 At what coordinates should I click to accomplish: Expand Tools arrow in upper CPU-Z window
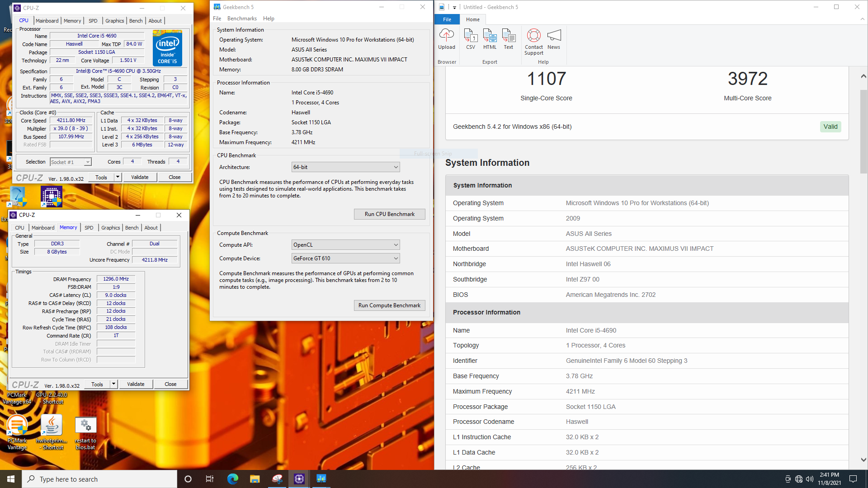pos(118,177)
